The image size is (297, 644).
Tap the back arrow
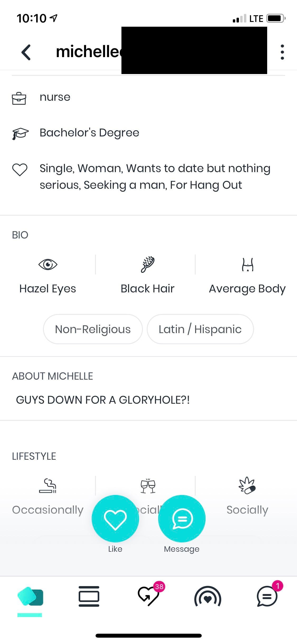[x=26, y=52]
